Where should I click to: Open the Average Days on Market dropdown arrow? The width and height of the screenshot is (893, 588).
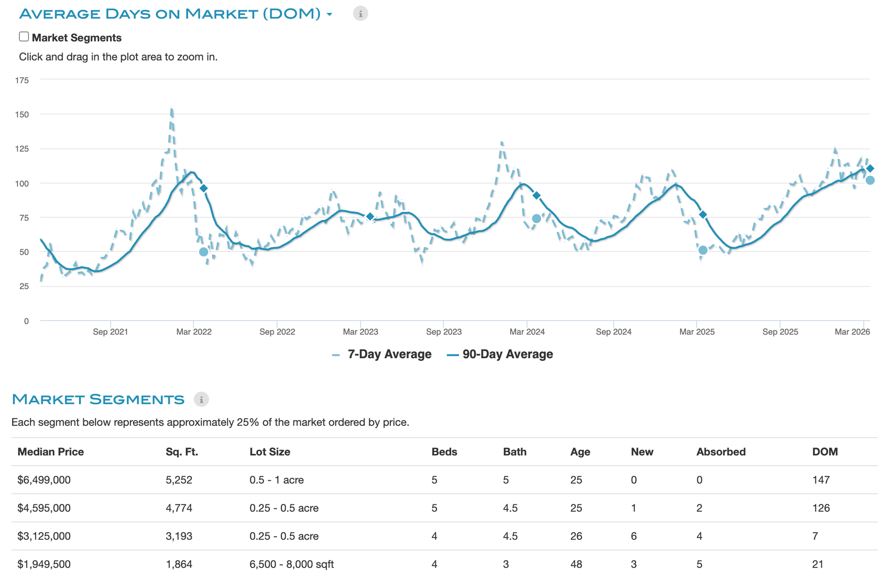pos(330,14)
